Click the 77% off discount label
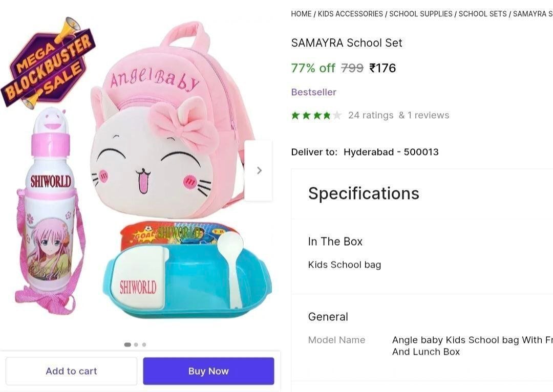This screenshot has width=553, height=392. 313,68
